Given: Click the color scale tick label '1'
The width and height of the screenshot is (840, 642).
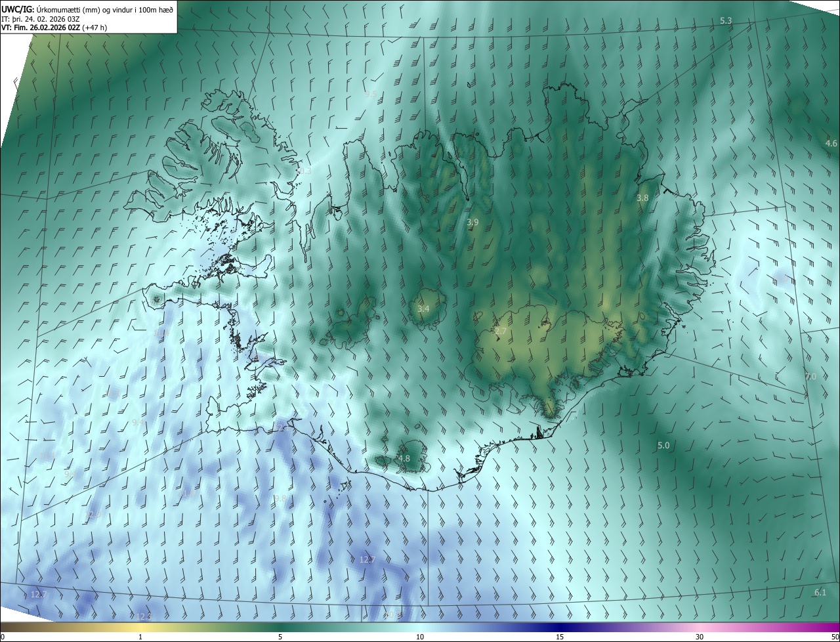Looking at the screenshot, I should click(x=140, y=637).
